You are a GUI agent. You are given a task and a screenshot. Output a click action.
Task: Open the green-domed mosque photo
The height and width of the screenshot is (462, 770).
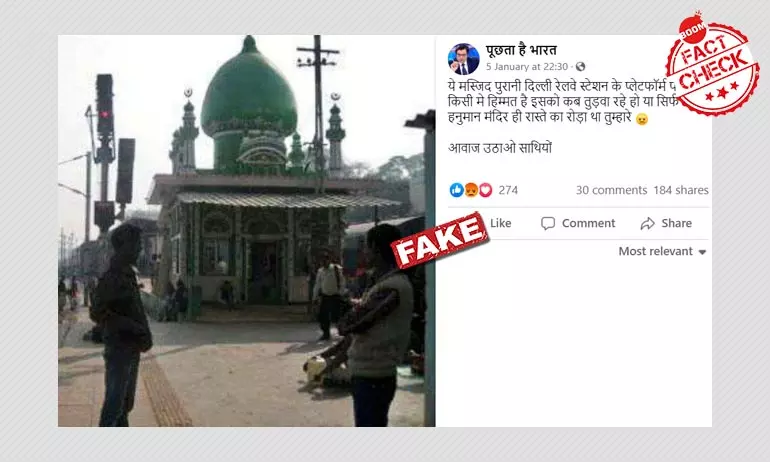(x=247, y=231)
